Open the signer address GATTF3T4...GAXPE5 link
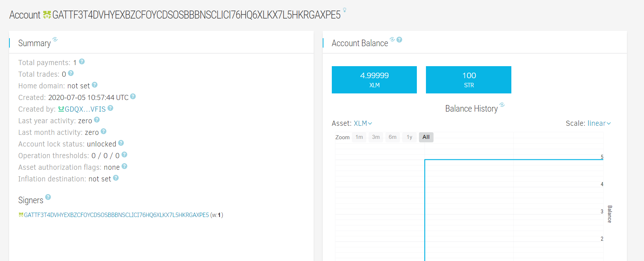644x261 pixels. [116, 215]
